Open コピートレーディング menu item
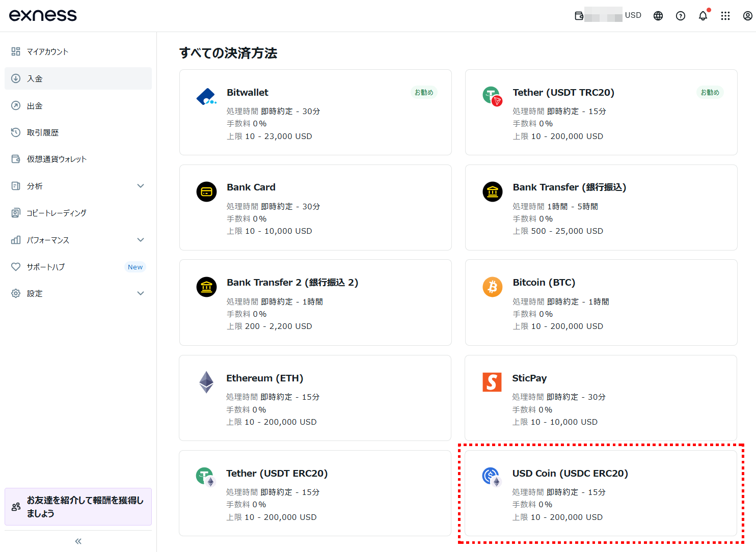Image resolution: width=756 pixels, height=552 pixels. pos(78,213)
